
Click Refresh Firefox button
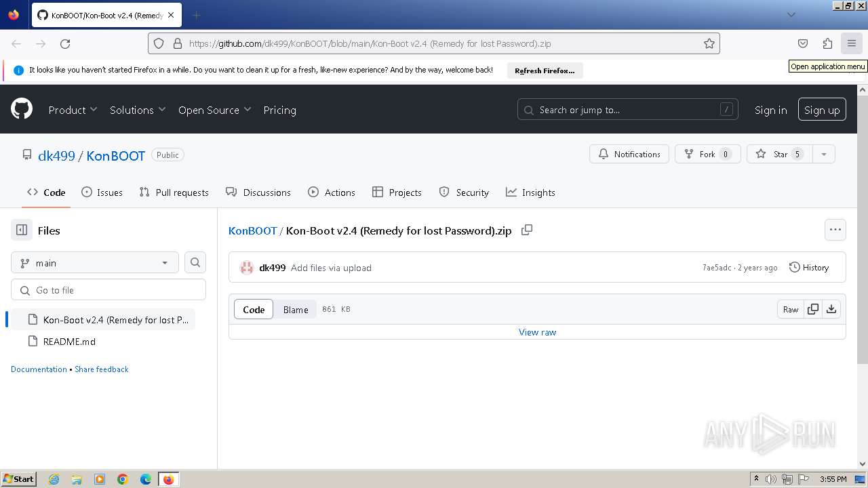(545, 70)
